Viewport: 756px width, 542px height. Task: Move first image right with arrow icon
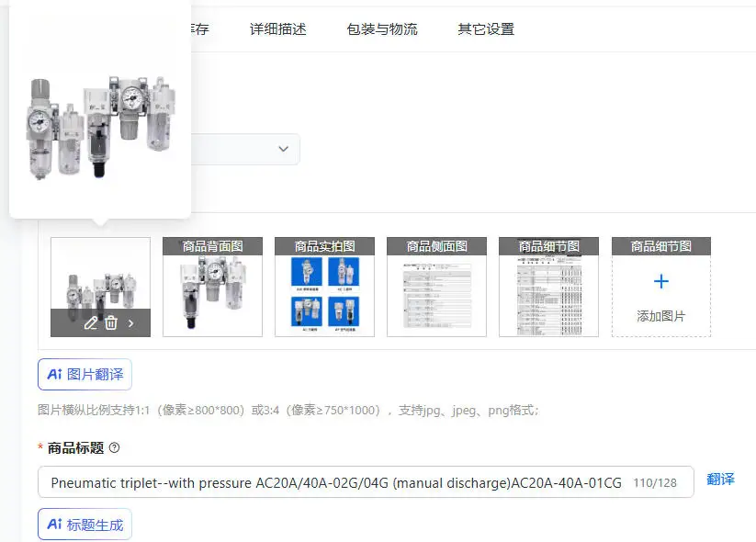pyautogui.click(x=131, y=323)
